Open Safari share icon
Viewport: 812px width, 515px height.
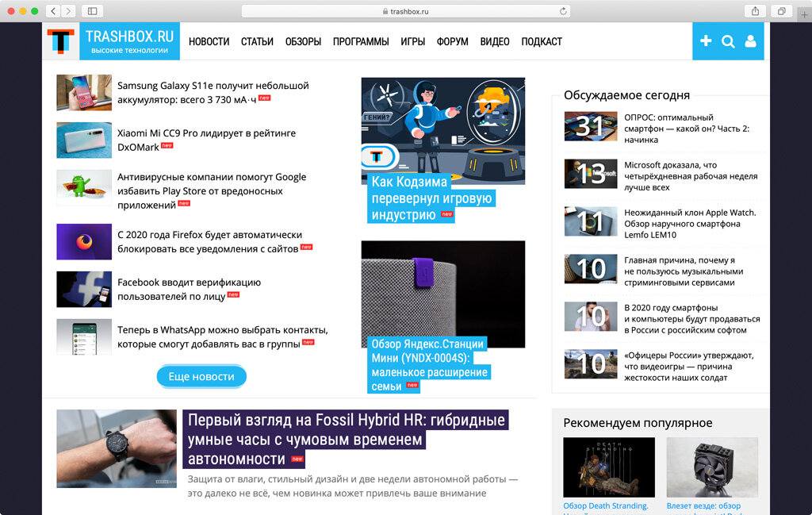click(755, 11)
